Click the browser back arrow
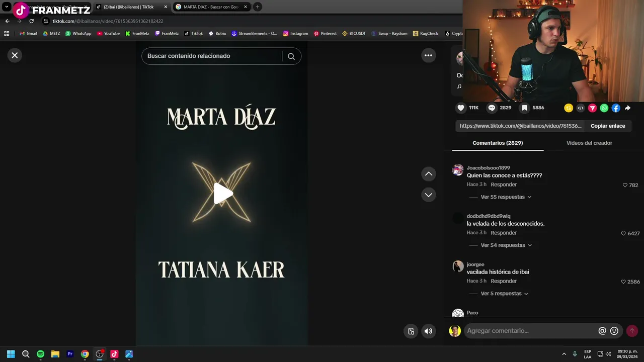This screenshot has height=362, width=644. click(x=7, y=21)
